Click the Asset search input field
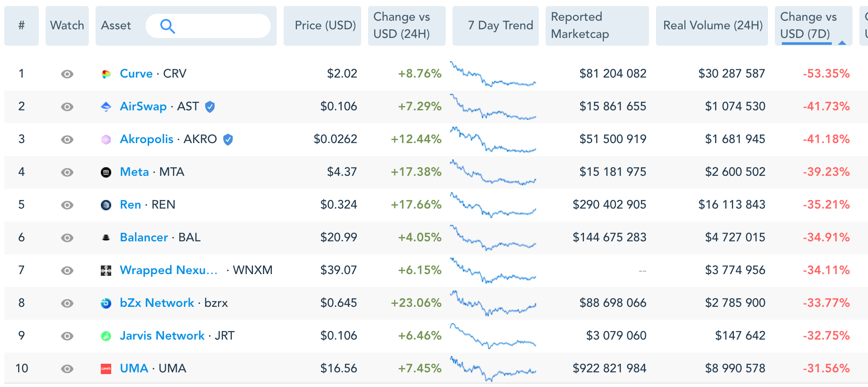Viewport: 868px width, 387px height. point(220,26)
